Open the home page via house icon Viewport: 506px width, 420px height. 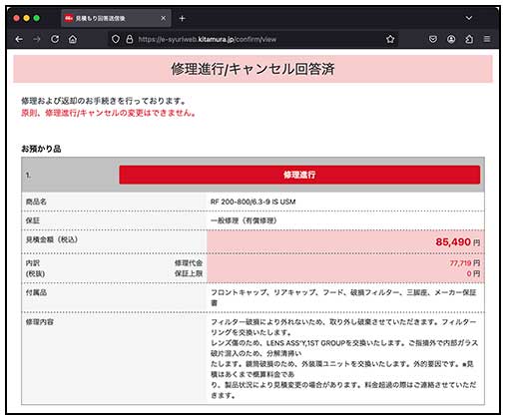[x=73, y=39]
